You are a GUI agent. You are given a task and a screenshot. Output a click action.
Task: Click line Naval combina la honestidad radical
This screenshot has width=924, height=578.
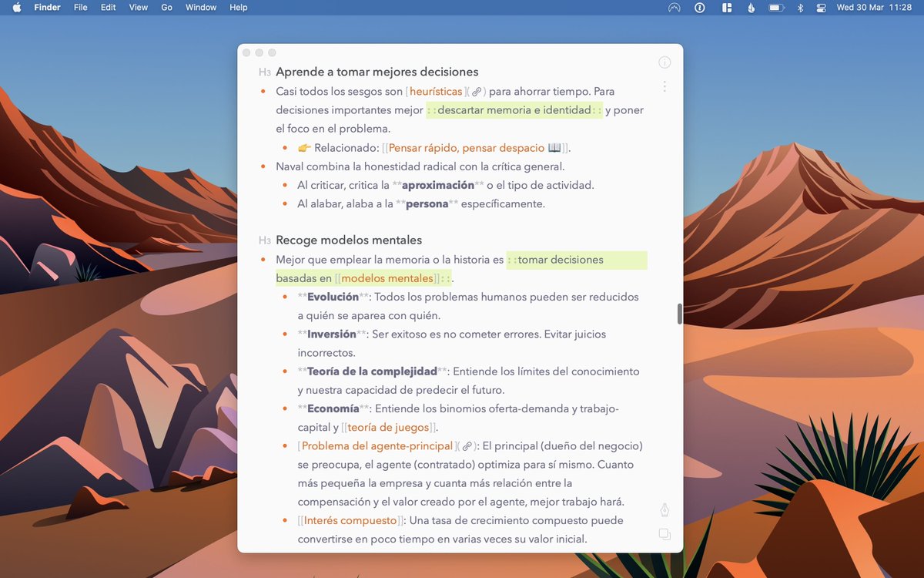(x=420, y=166)
